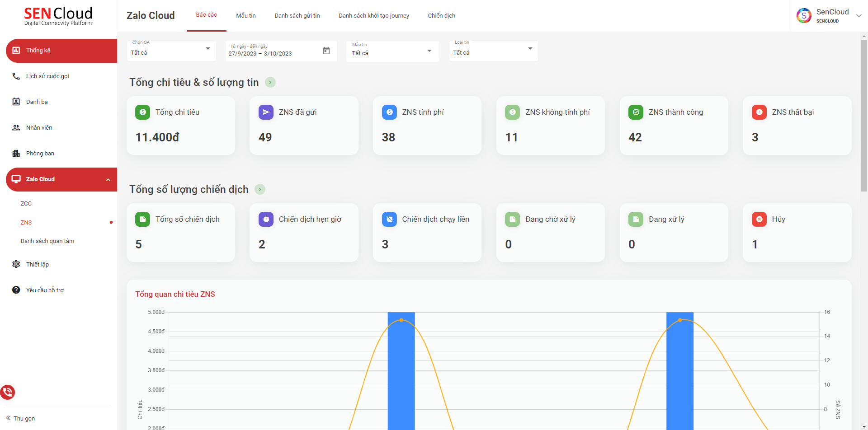Switch to the Chiến dịch tab
The height and width of the screenshot is (430, 868).
[441, 16]
